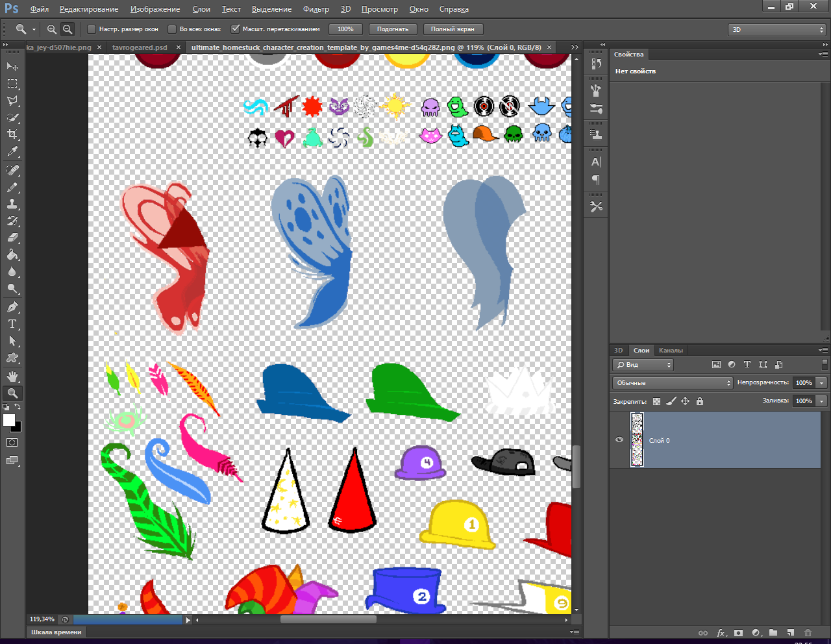Open the Tool Presets panel icon

click(596, 206)
